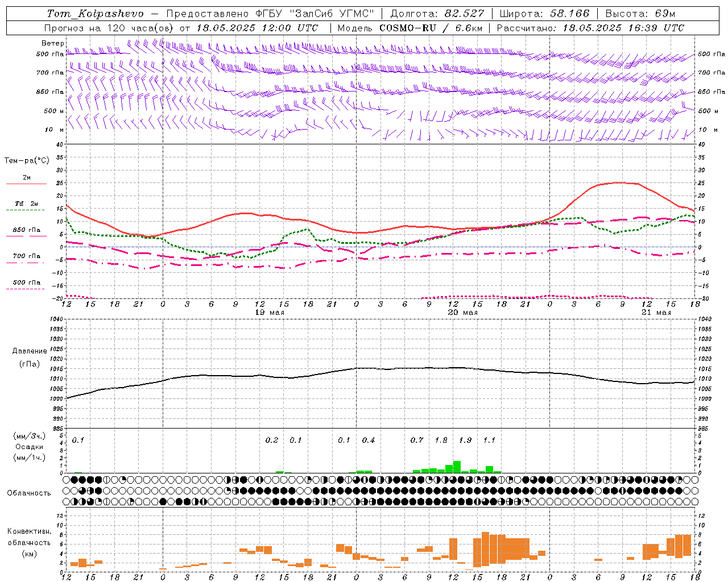Select the 1.1 precipitation total
This screenshot has height=582, width=728.
click(x=489, y=440)
